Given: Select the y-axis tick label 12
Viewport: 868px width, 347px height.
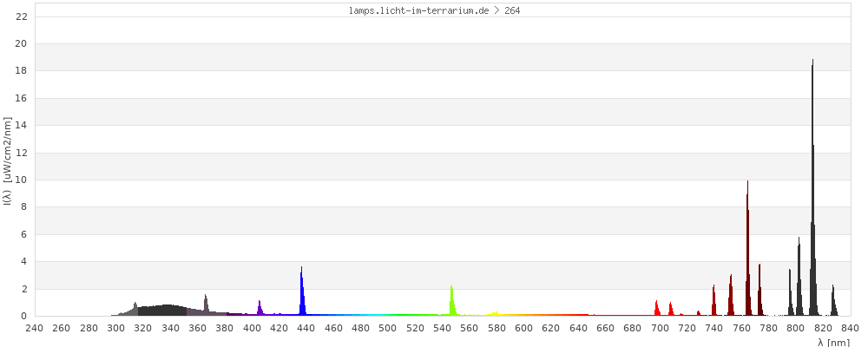Looking at the screenshot, I should point(22,153).
